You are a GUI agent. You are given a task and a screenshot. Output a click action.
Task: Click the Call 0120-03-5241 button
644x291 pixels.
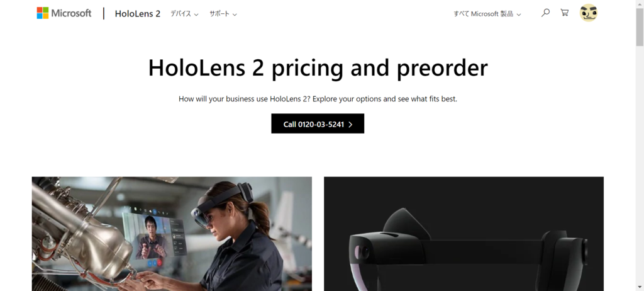(318, 123)
